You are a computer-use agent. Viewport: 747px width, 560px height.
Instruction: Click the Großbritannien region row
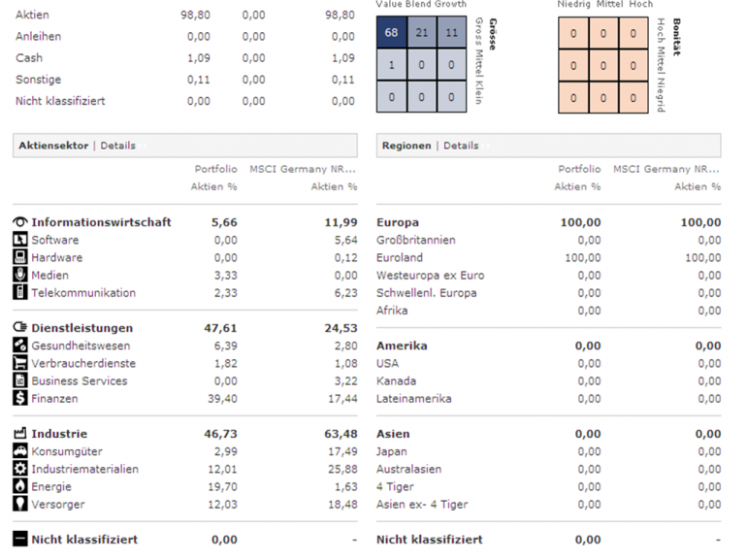pyautogui.click(x=548, y=240)
